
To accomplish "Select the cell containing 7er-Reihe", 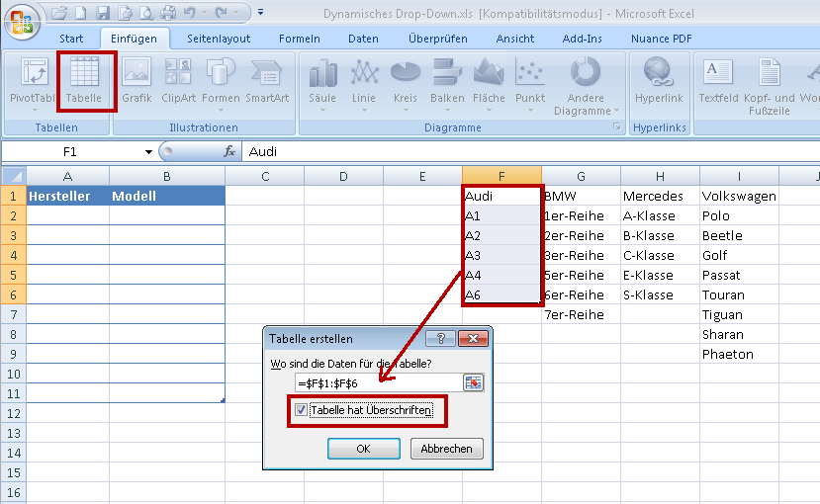I will coord(581,314).
